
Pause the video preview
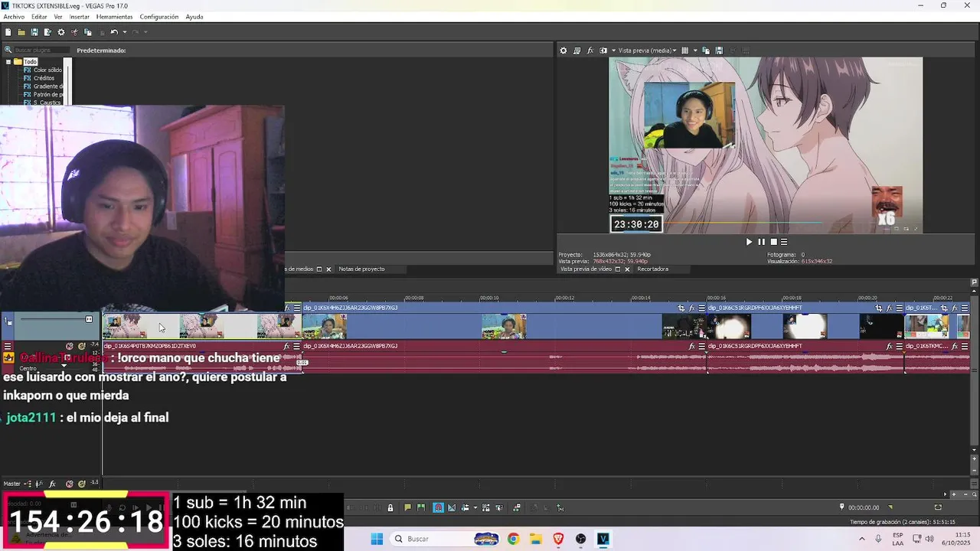(761, 242)
